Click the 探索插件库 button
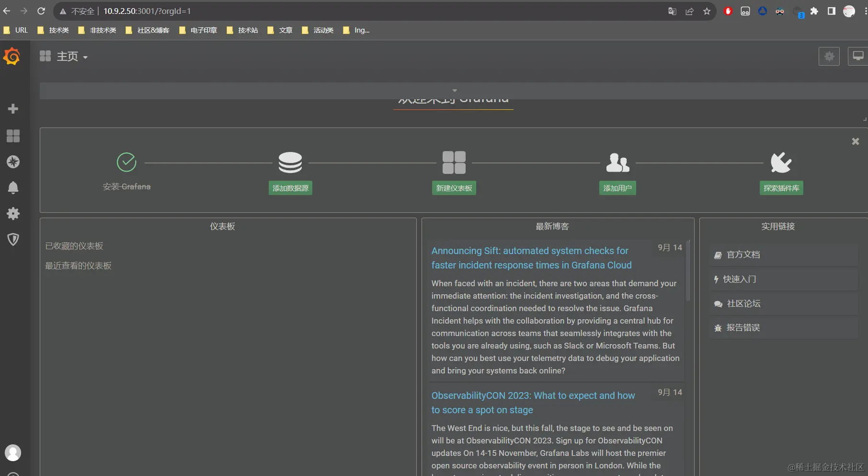The width and height of the screenshot is (868, 476). 781,188
